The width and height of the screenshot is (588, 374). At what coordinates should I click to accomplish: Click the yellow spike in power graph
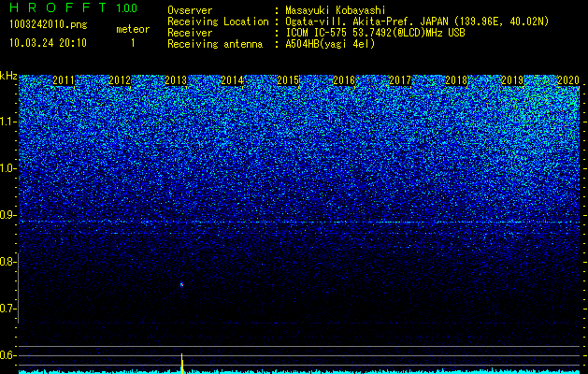tap(182, 363)
